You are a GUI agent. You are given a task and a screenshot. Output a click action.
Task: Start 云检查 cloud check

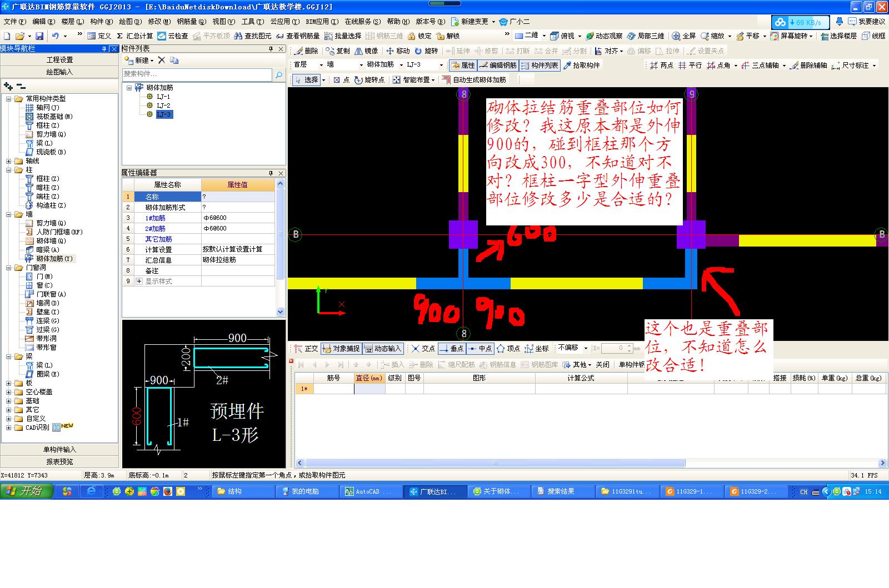[x=173, y=36]
